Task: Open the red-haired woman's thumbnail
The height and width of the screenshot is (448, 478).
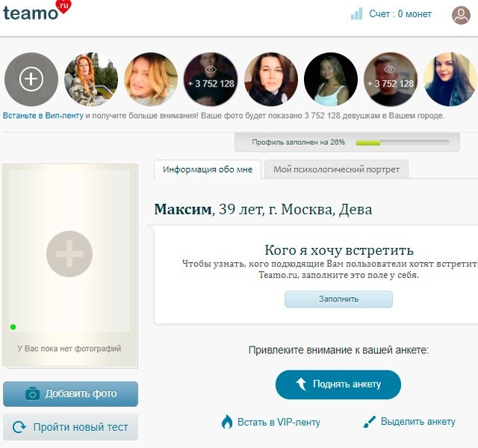Action: coord(91,79)
